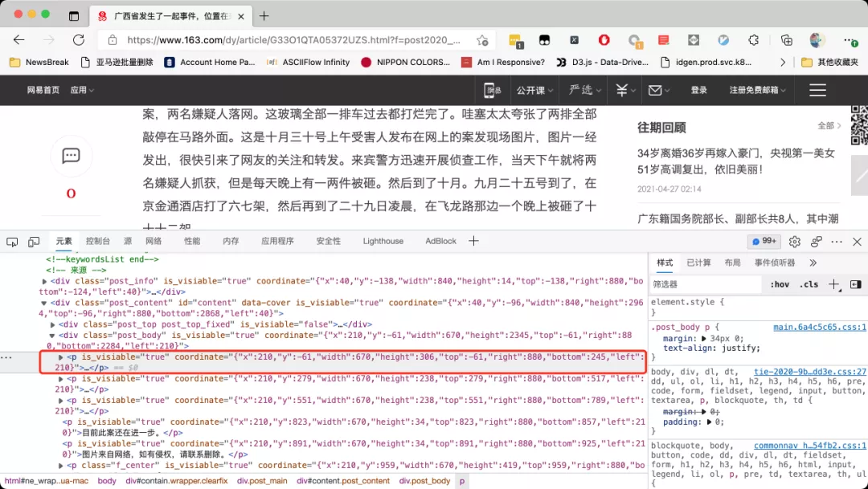Open the 已计算 styles tab
The width and height of the screenshot is (868, 489).
(698, 263)
